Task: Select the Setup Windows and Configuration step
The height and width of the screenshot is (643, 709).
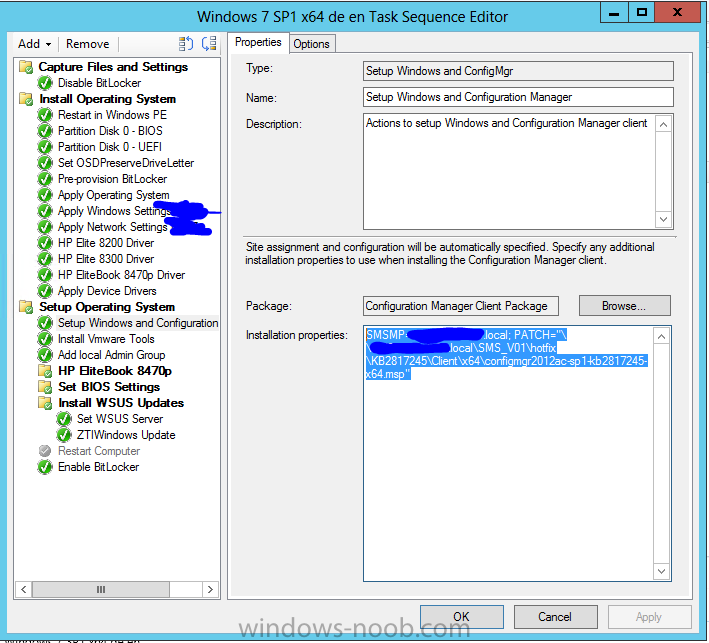Action: pos(138,323)
